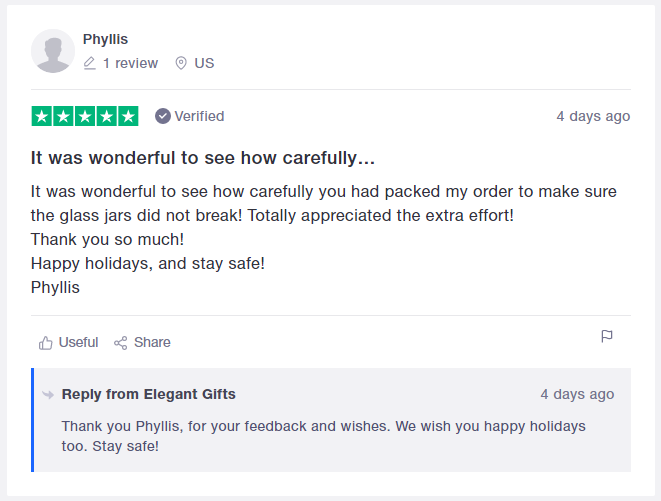Click the reply's "4 days ago" timestamp
Screen dimensions: 661x501
pos(577,394)
